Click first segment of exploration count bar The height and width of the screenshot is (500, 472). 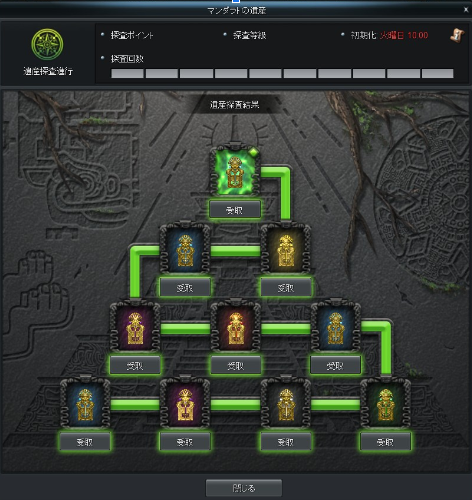[127, 73]
